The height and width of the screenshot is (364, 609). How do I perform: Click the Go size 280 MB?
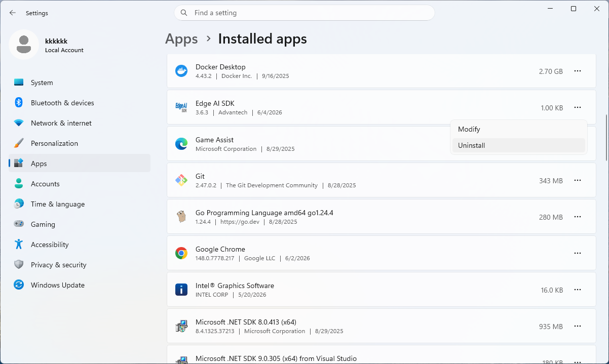551,217
